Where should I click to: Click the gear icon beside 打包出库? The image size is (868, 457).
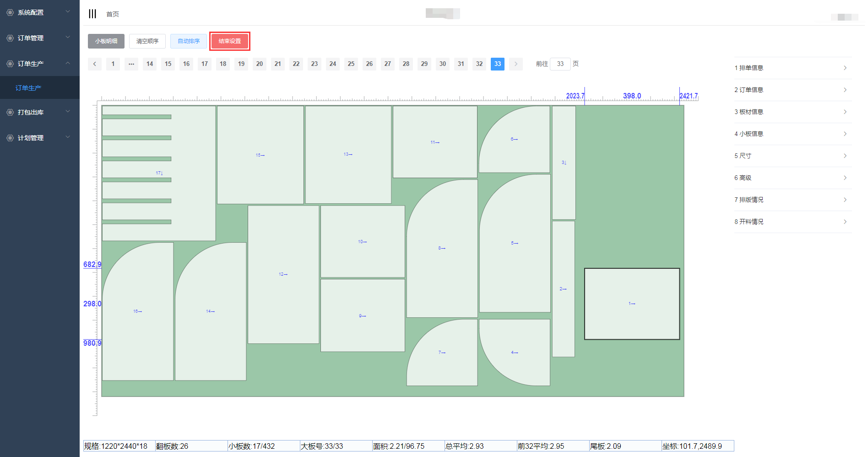click(x=10, y=112)
